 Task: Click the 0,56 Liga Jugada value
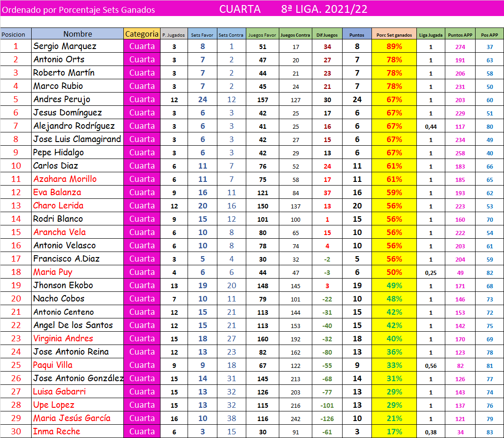tap(431, 366)
